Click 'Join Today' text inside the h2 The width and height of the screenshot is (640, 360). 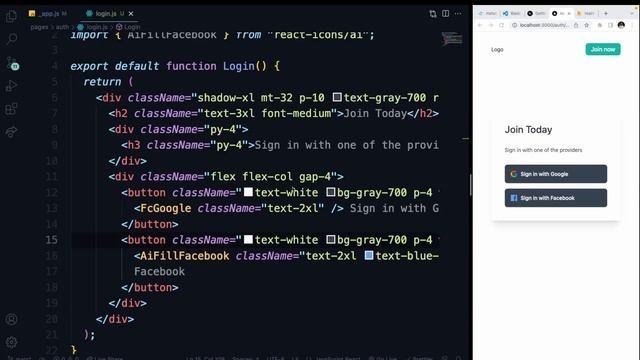[376, 113]
